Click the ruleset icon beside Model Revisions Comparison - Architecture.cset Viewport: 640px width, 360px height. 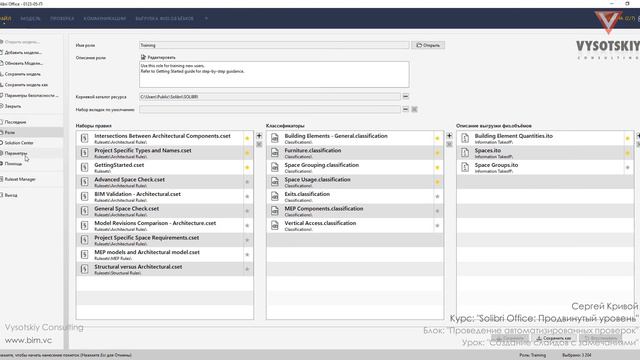84,225
